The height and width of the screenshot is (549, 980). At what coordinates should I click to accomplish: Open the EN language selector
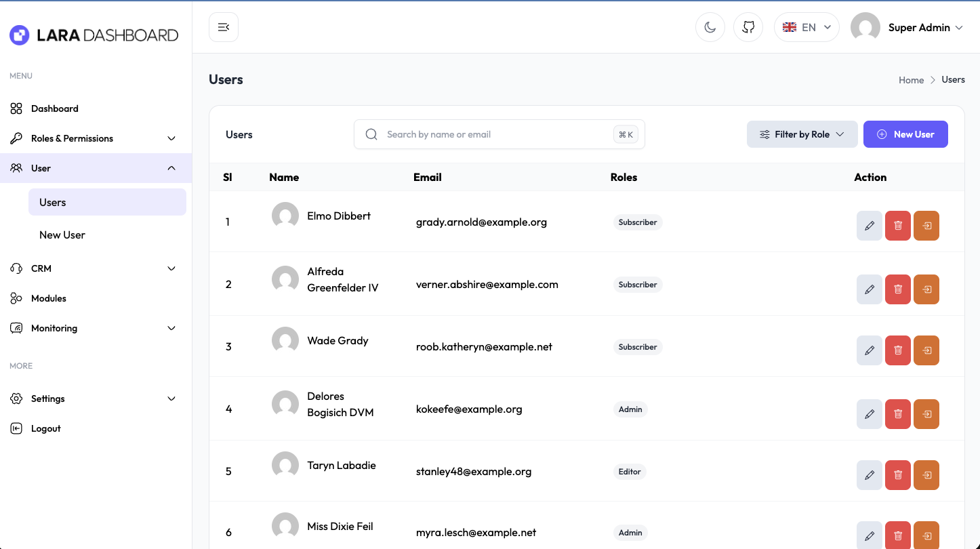(x=807, y=27)
